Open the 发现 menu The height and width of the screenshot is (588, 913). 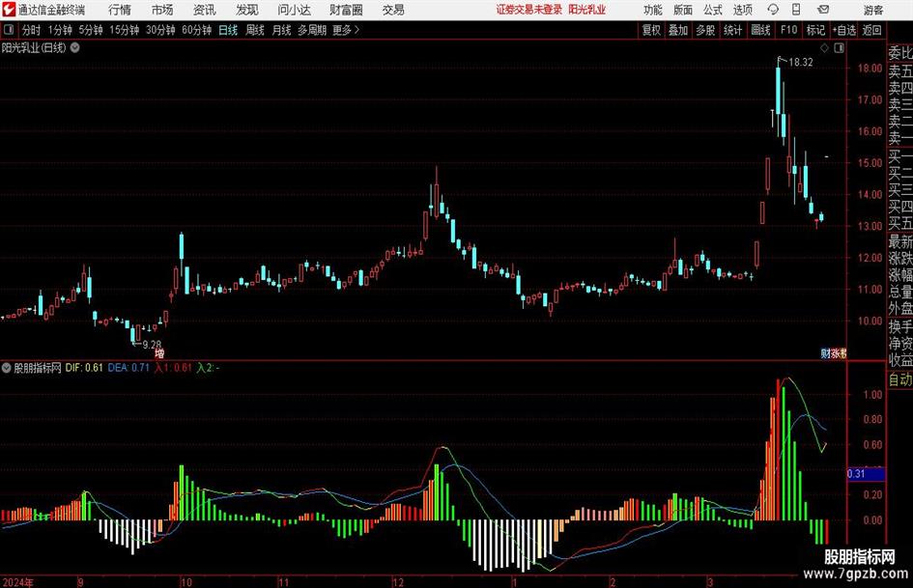coord(247,10)
